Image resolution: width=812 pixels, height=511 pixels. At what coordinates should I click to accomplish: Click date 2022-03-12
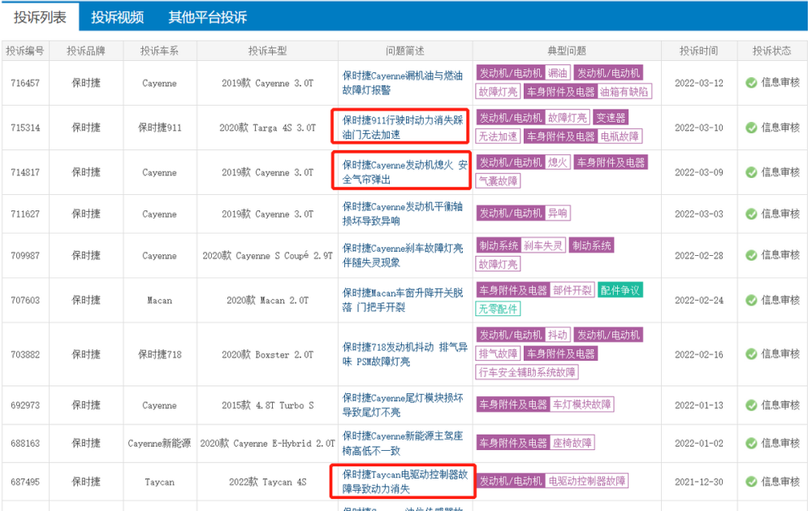click(698, 83)
